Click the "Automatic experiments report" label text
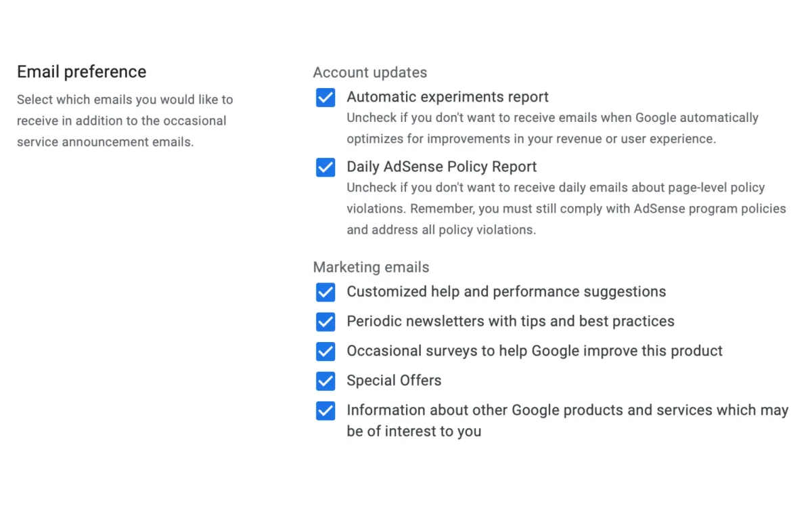 [x=447, y=97]
